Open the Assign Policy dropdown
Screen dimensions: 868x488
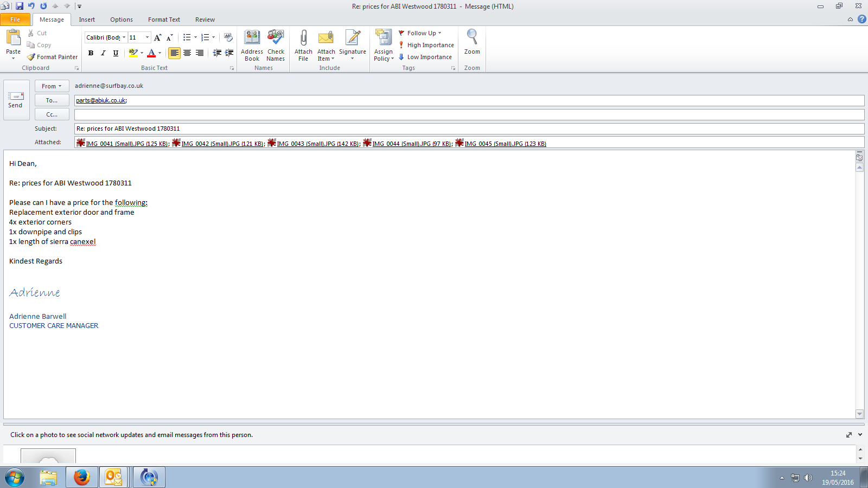[384, 55]
